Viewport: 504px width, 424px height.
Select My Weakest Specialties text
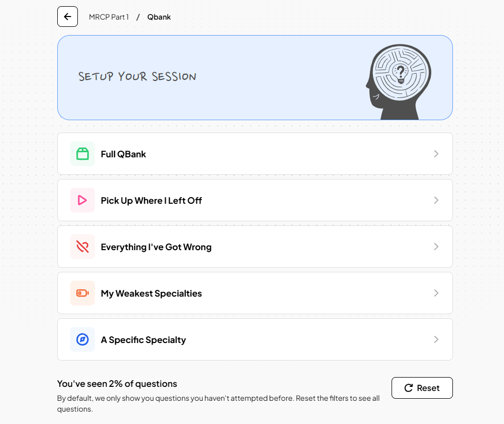pos(151,293)
